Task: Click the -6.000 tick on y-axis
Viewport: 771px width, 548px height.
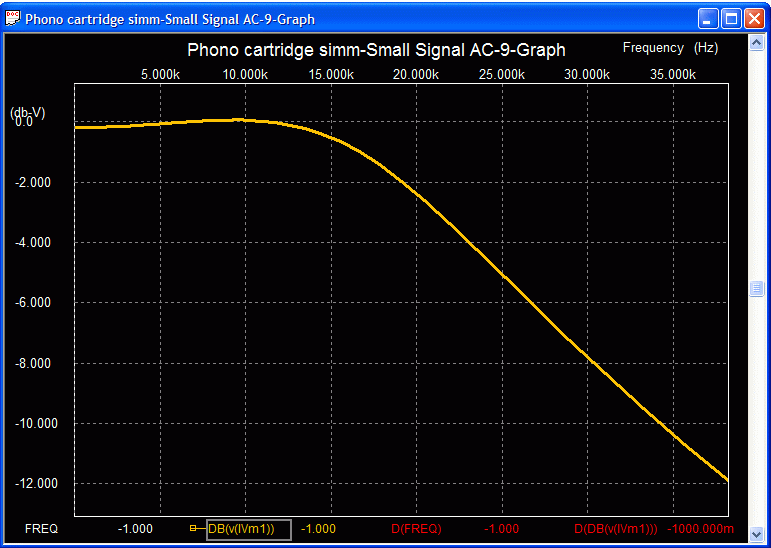Action: click(37, 303)
